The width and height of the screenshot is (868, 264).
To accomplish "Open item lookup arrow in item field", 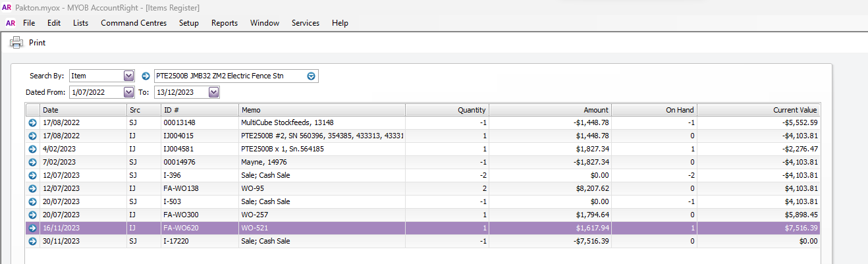I will click(x=311, y=76).
